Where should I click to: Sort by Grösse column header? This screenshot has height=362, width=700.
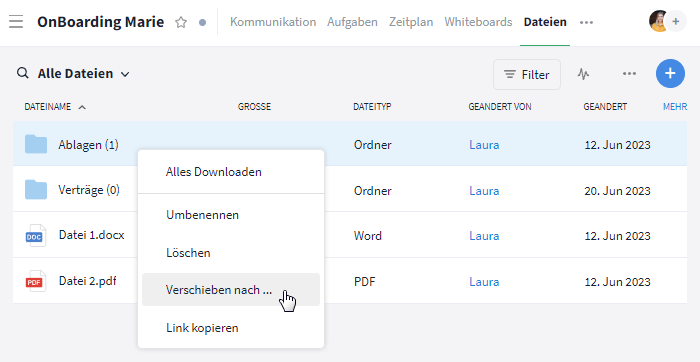click(x=254, y=107)
